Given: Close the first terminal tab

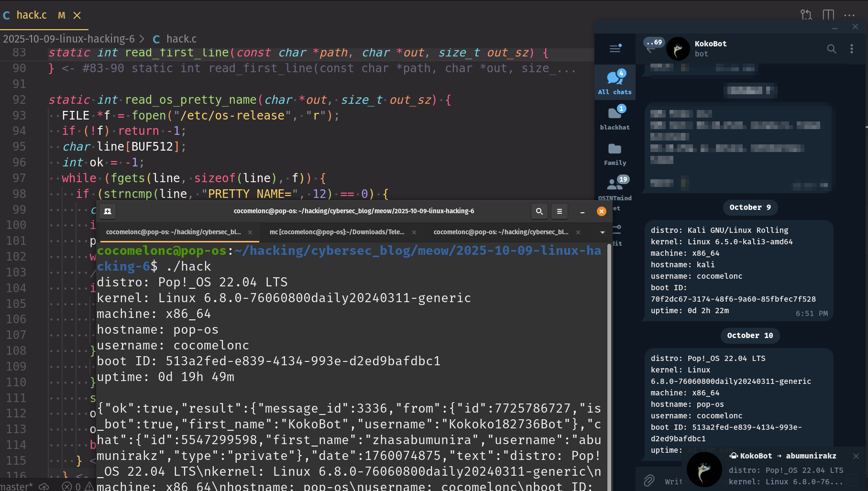Looking at the screenshot, I should tap(250, 232).
